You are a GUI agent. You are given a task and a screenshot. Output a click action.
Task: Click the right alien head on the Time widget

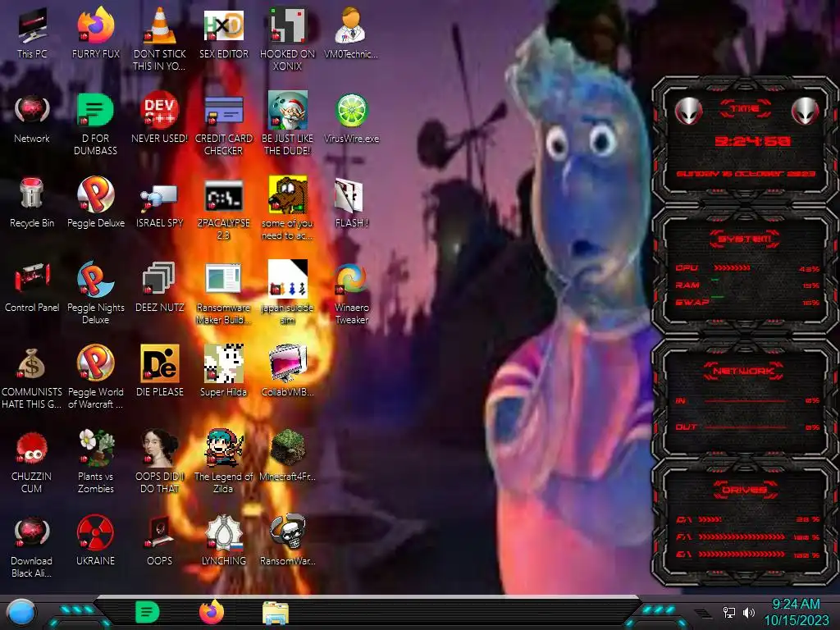coord(806,111)
